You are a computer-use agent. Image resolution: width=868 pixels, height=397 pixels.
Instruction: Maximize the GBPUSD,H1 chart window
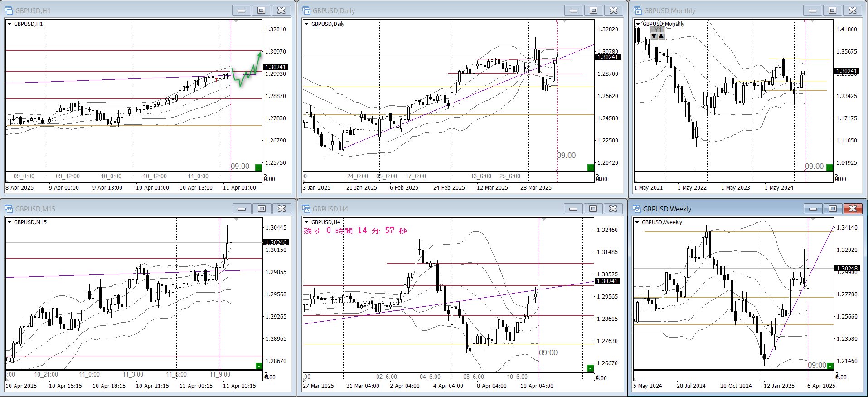(262, 10)
